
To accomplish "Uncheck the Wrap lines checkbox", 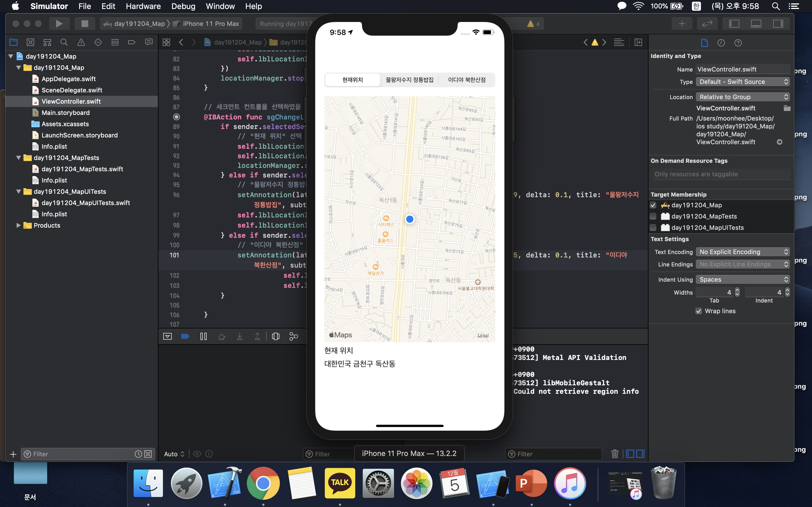I will pyautogui.click(x=699, y=311).
